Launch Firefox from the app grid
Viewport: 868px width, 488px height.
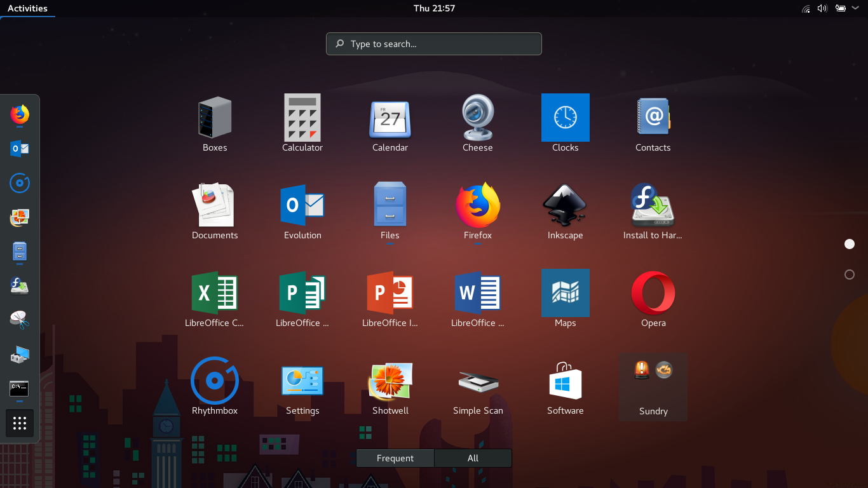[478, 206]
